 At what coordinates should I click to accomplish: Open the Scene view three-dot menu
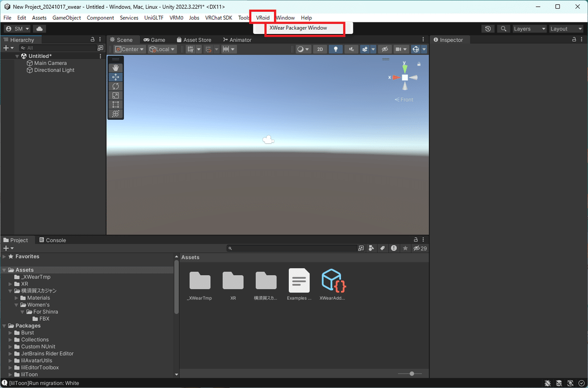[x=424, y=40]
